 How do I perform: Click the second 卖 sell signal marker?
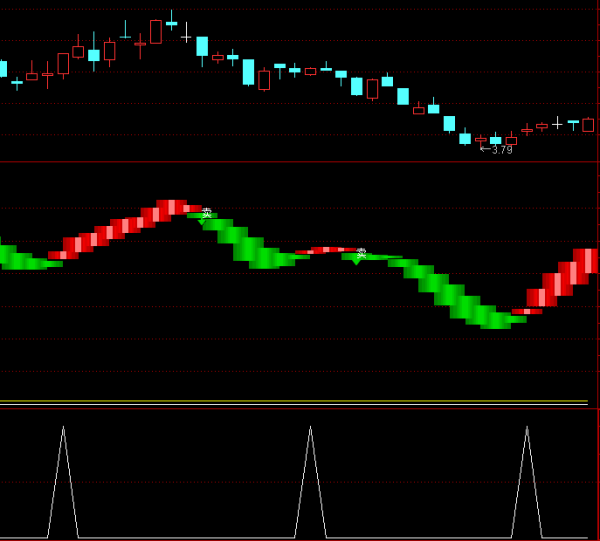(361, 253)
